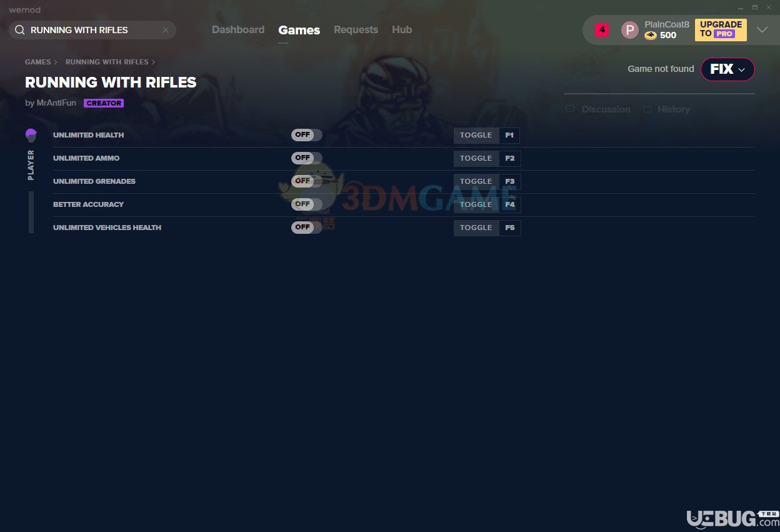The width and height of the screenshot is (780, 532).
Task: Open the Discussion tab
Action: (606, 109)
